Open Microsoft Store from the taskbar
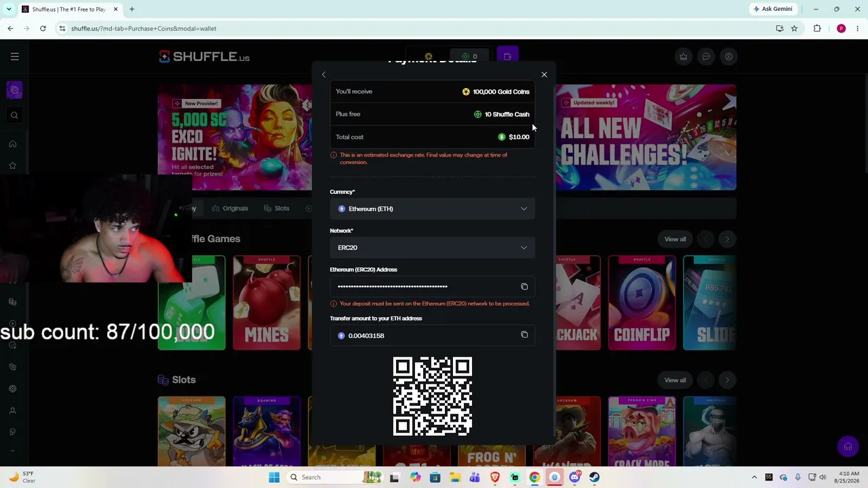This screenshot has height=488, width=868. 435,477
